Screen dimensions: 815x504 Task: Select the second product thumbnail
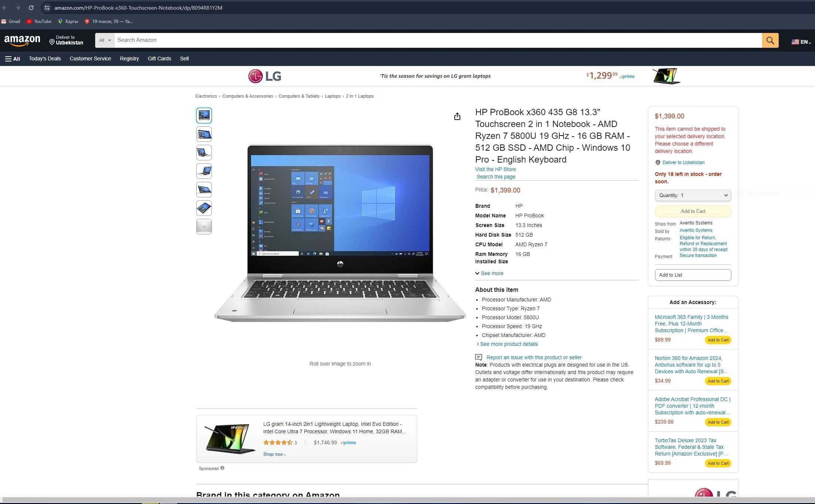204,134
